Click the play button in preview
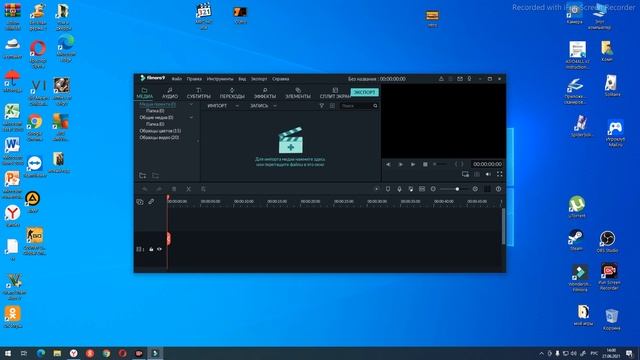Screen dimensions: 640x360 413,164
